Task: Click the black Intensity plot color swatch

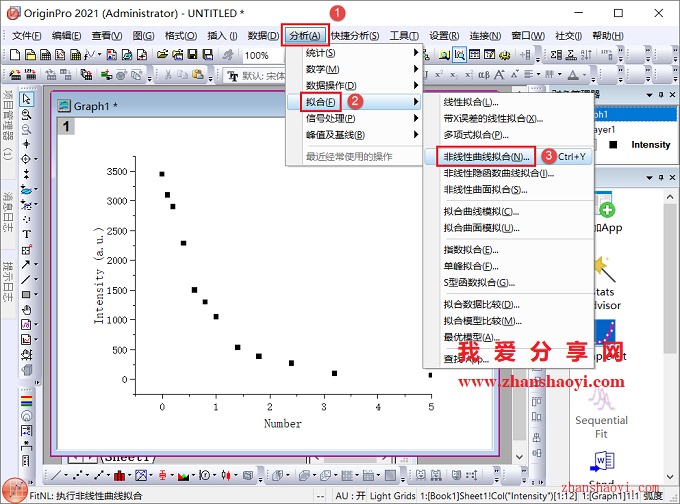Action: 613,144
